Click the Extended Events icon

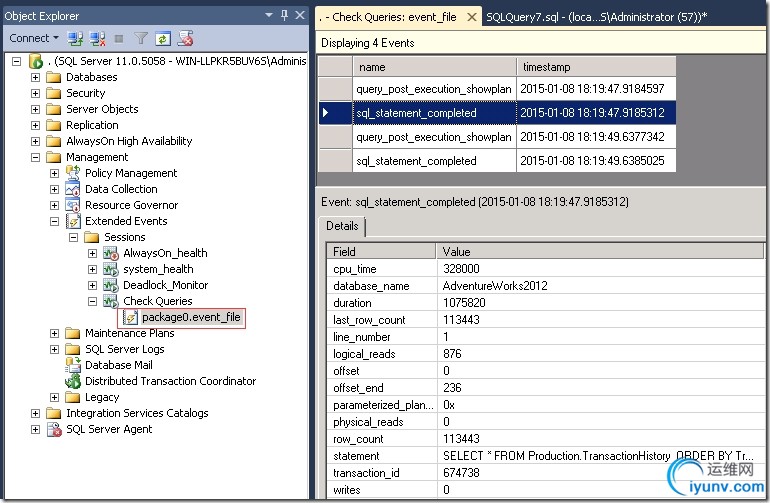(x=73, y=222)
